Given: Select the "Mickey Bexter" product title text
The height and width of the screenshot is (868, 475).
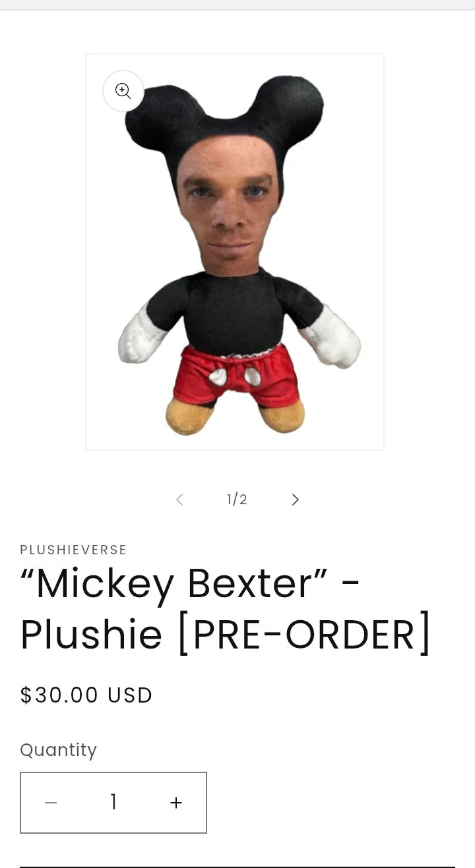Looking at the screenshot, I should tap(174, 584).
